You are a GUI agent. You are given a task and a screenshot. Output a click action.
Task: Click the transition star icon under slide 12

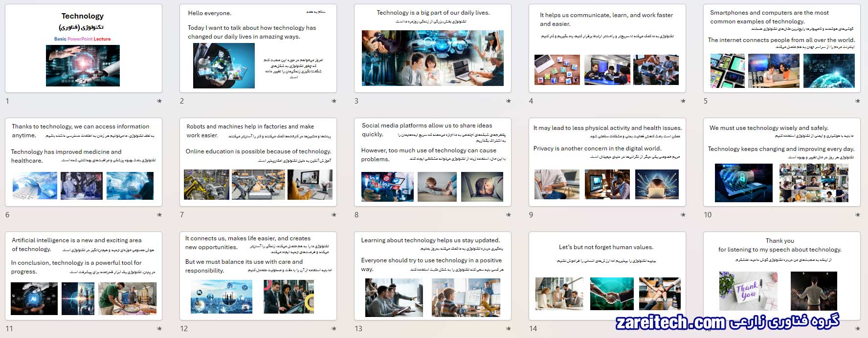[x=334, y=329]
